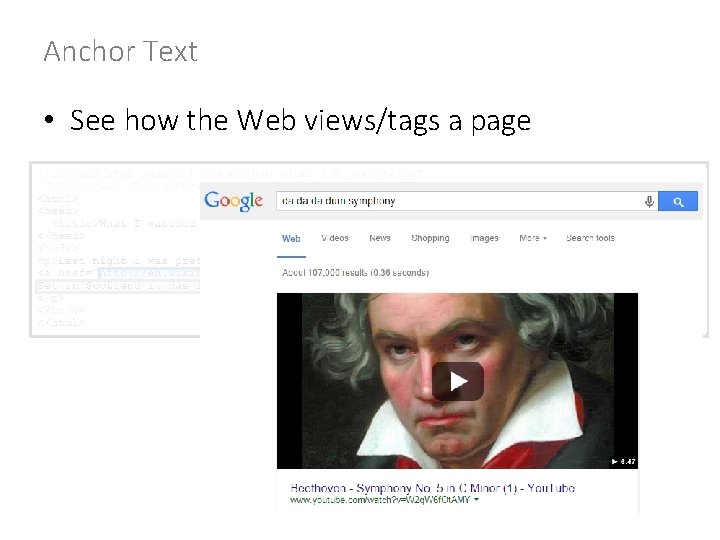Switch to the Images tab
Viewport: 720px width, 540px height.
coord(484,238)
